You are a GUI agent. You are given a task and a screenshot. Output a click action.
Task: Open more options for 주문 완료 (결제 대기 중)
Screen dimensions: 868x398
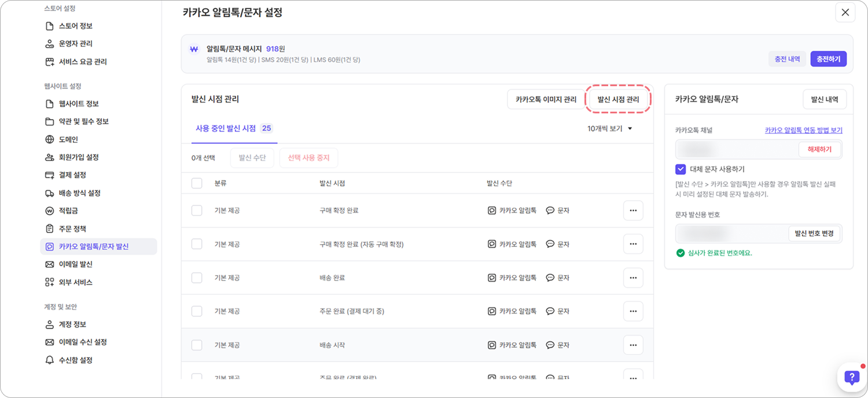[x=633, y=311]
